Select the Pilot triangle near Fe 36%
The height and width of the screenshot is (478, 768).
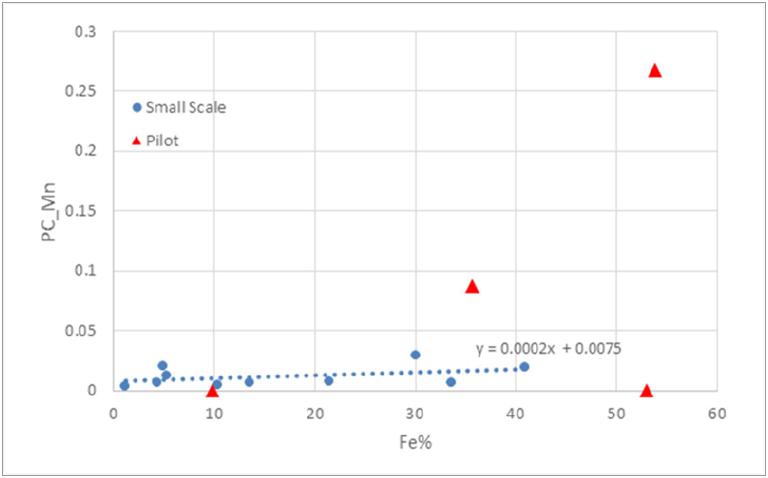(x=472, y=286)
